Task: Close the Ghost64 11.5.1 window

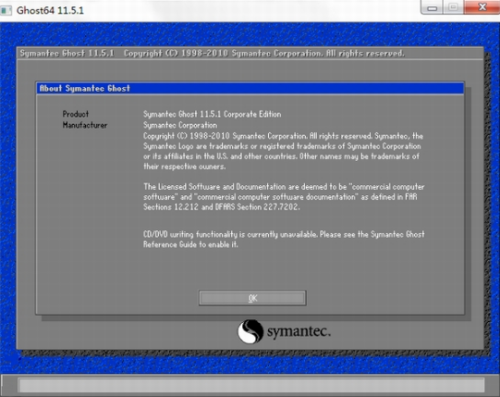Action: 482,7
